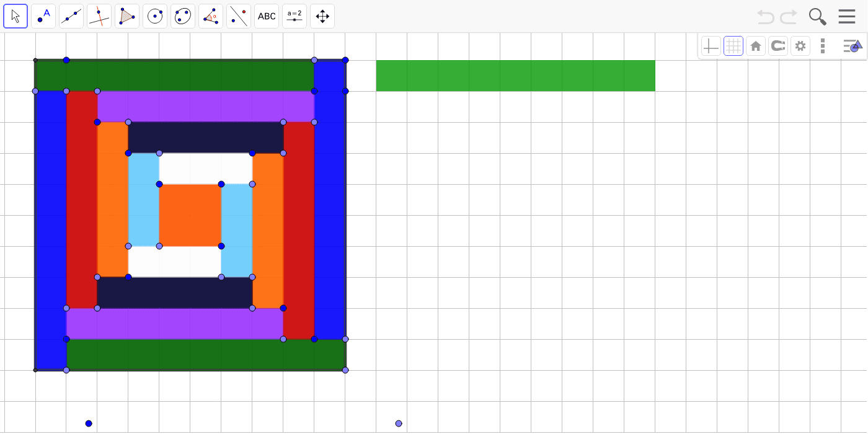Click the purple strip under the top green strip

206,107
